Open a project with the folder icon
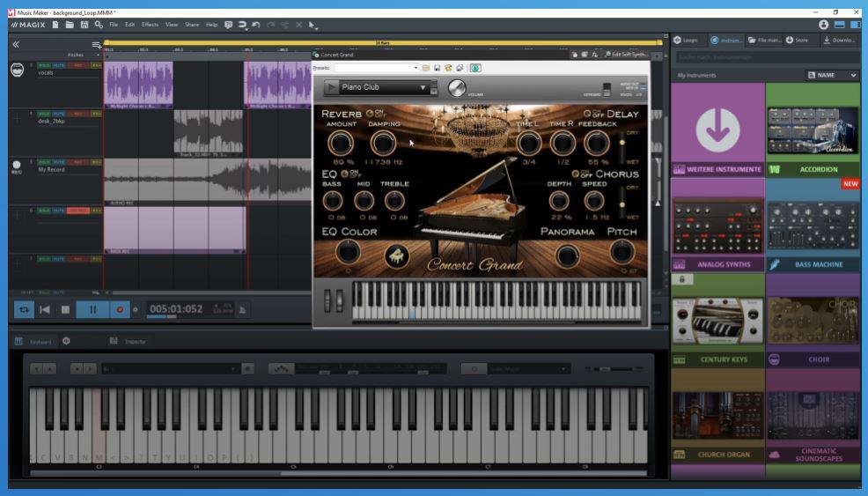 click(x=70, y=25)
